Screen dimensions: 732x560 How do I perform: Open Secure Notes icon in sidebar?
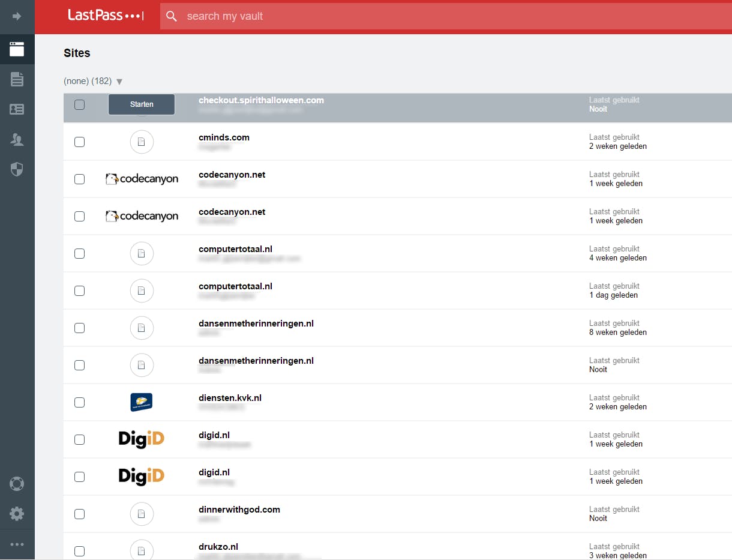point(17,79)
